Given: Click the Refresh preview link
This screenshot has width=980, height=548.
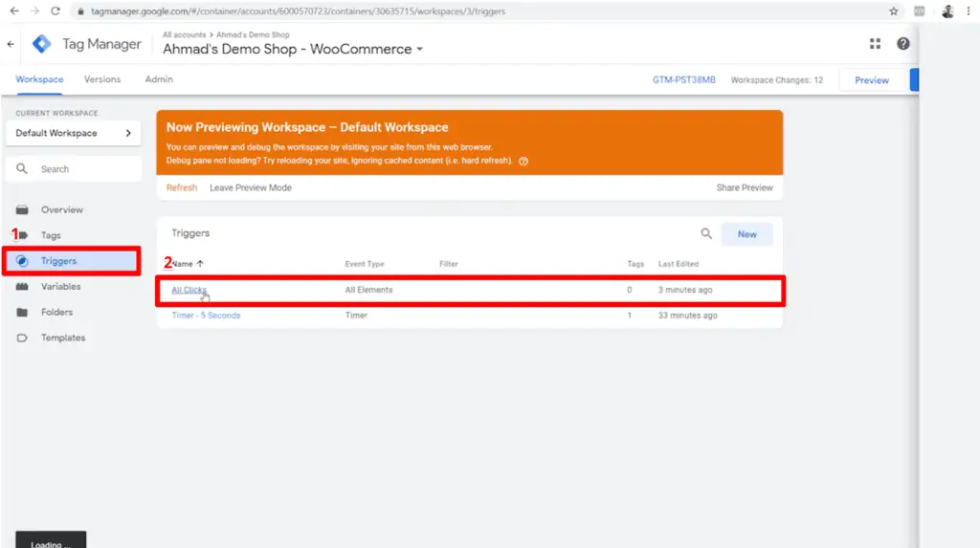Looking at the screenshot, I should (181, 188).
